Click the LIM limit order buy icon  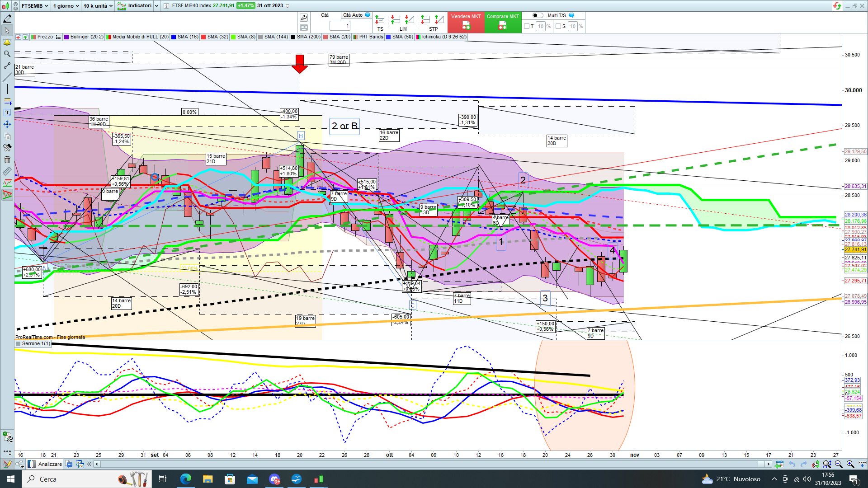pyautogui.click(x=395, y=19)
